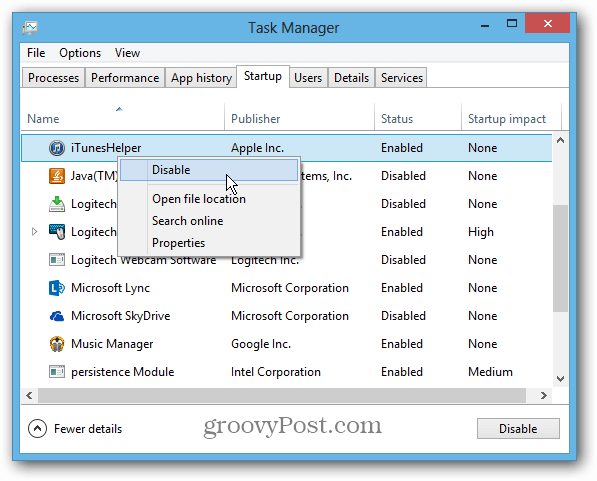Click the iTunesHelper app icon
The width and height of the screenshot is (597, 481).
coord(57,148)
